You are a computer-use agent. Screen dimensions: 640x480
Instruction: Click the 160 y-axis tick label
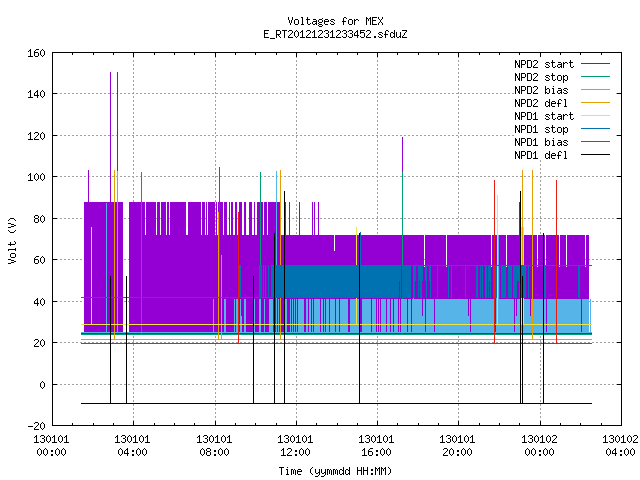(x=36, y=53)
